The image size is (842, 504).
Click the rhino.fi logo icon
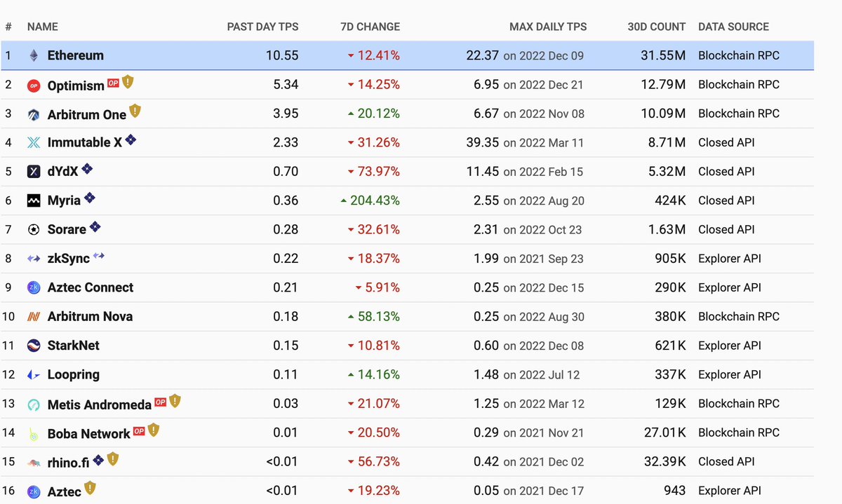pos(34,463)
